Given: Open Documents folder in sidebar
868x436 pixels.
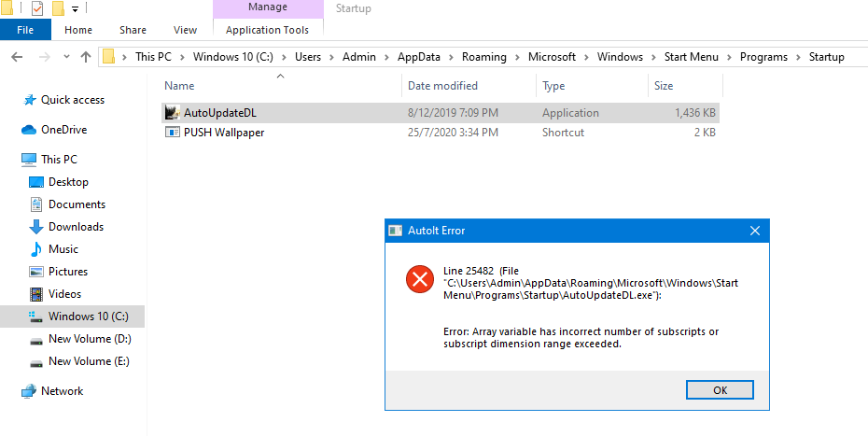Looking at the screenshot, I should [x=77, y=204].
